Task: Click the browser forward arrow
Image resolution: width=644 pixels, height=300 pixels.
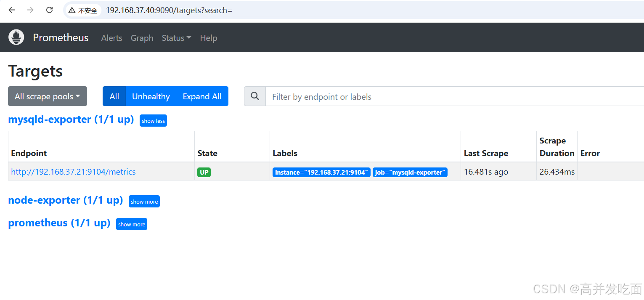Action: [30, 10]
